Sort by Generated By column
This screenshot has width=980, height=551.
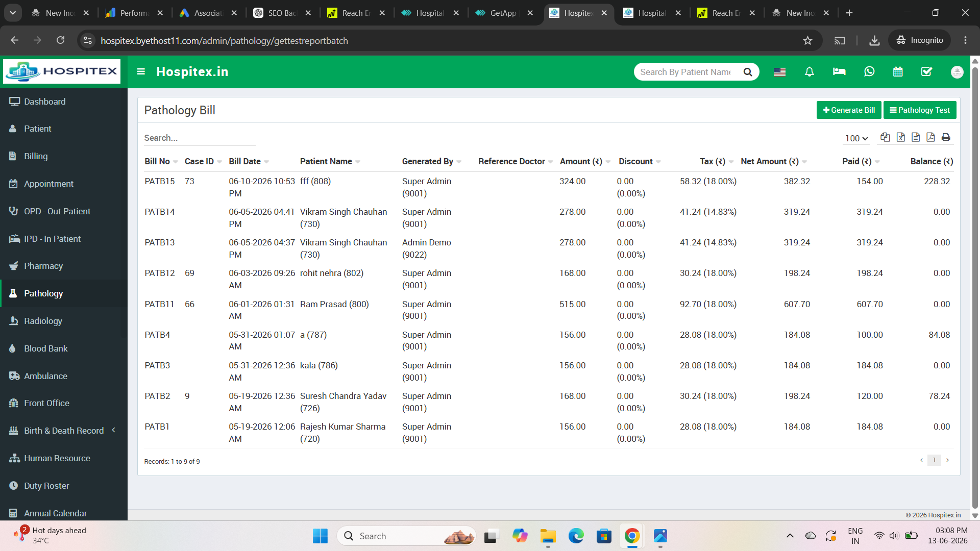(x=432, y=161)
